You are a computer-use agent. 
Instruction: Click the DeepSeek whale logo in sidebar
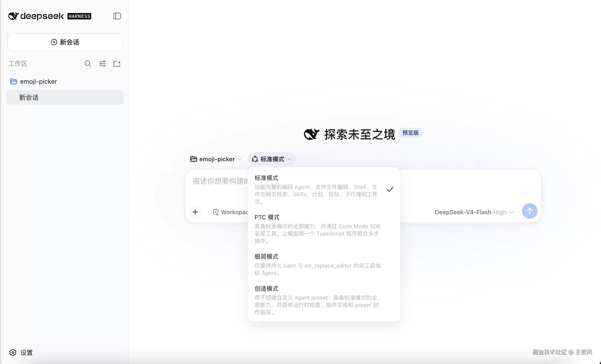pyautogui.click(x=14, y=16)
